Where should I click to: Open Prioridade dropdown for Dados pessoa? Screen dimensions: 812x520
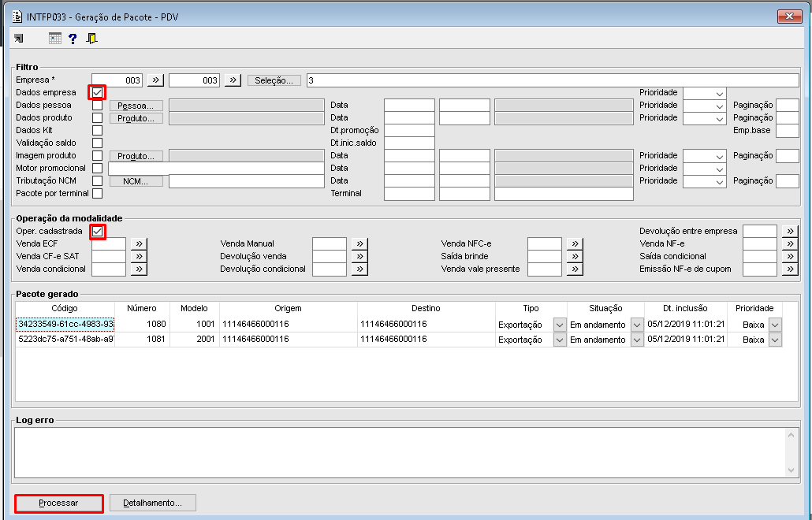click(719, 106)
